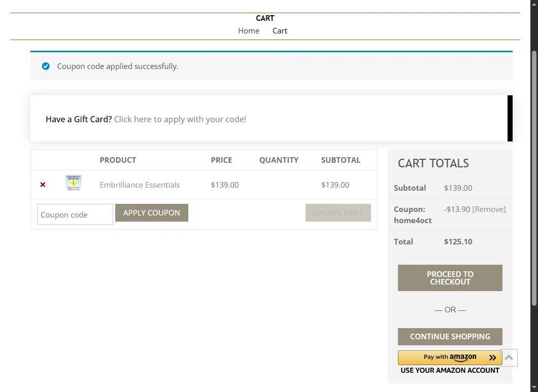Select the $125.10 total amount
The width and height of the screenshot is (538, 392).
pyautogui.click(x=458, y=242)
